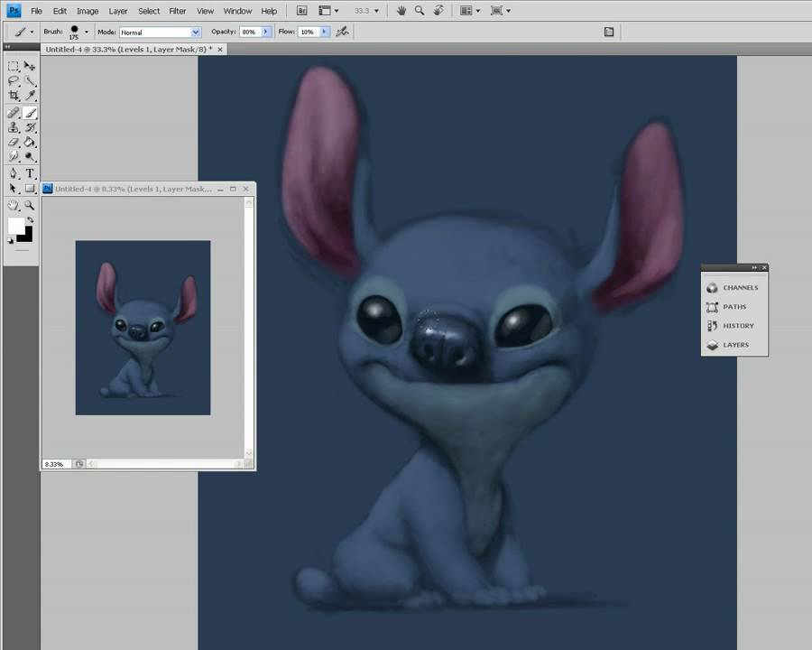Click the Rotate View tool in application bar

click(x=438, y=10)
